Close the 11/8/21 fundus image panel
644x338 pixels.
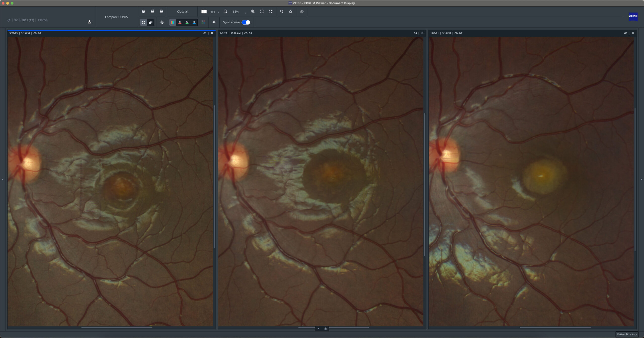(x=633, y=33)
